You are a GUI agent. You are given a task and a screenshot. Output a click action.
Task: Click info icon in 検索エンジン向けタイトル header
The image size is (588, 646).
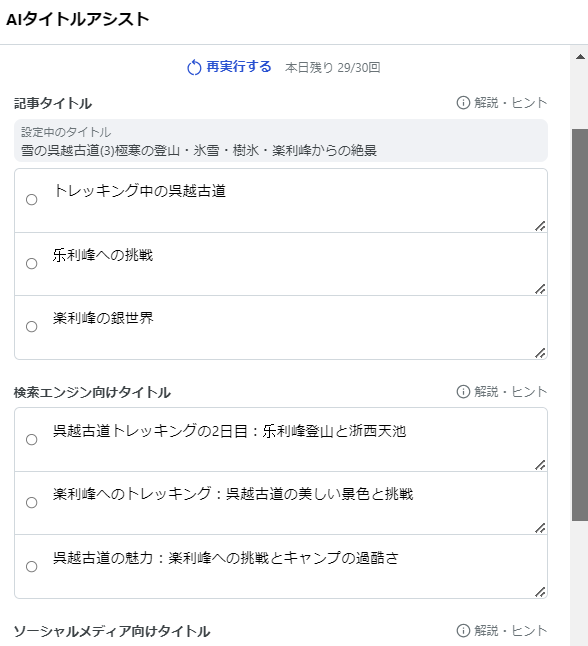[x=463, y=391]
